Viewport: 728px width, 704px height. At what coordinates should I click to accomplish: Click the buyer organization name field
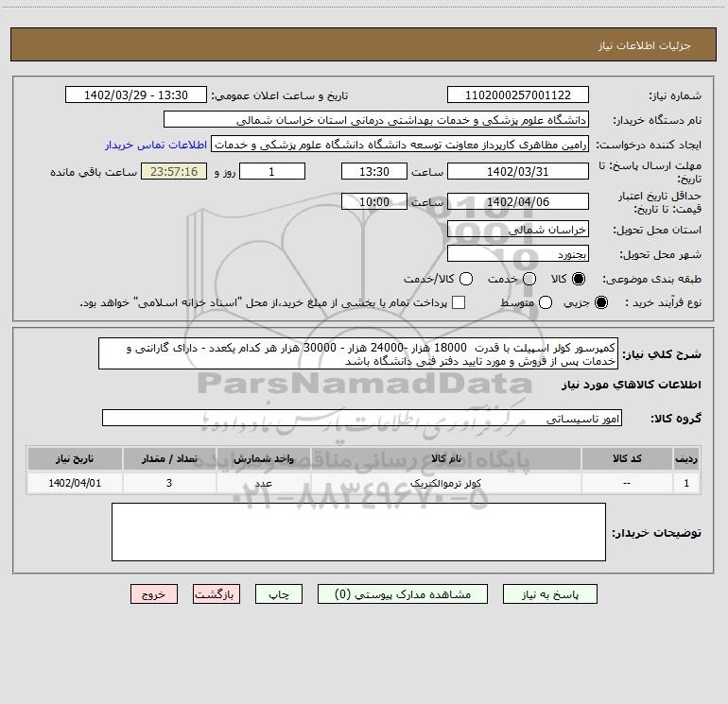click(x=376, y=120)
